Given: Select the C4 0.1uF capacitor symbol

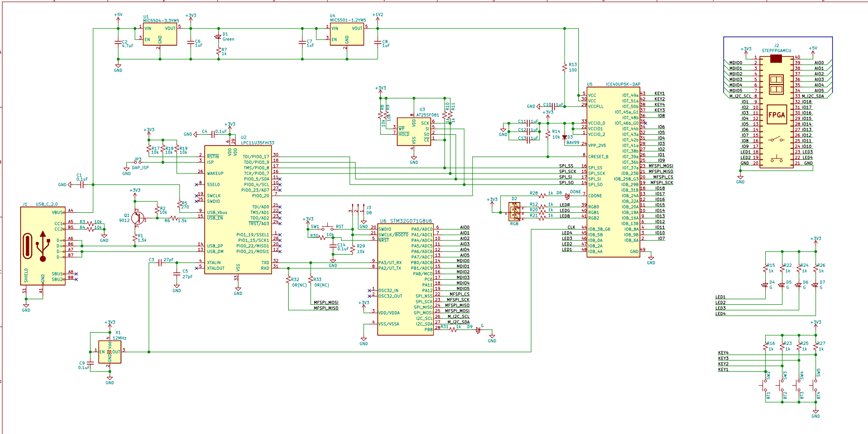Looking at the screenshot, I should point(213,134).
